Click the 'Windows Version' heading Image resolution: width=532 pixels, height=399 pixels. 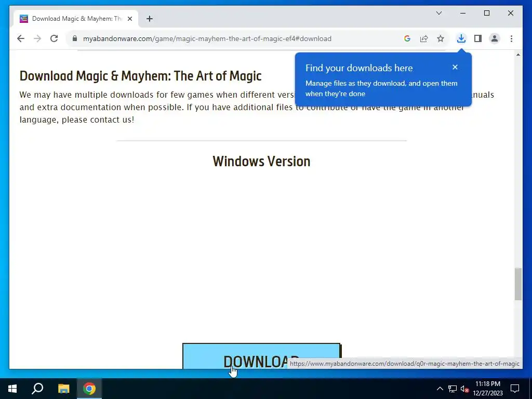(x=261, y=162)
